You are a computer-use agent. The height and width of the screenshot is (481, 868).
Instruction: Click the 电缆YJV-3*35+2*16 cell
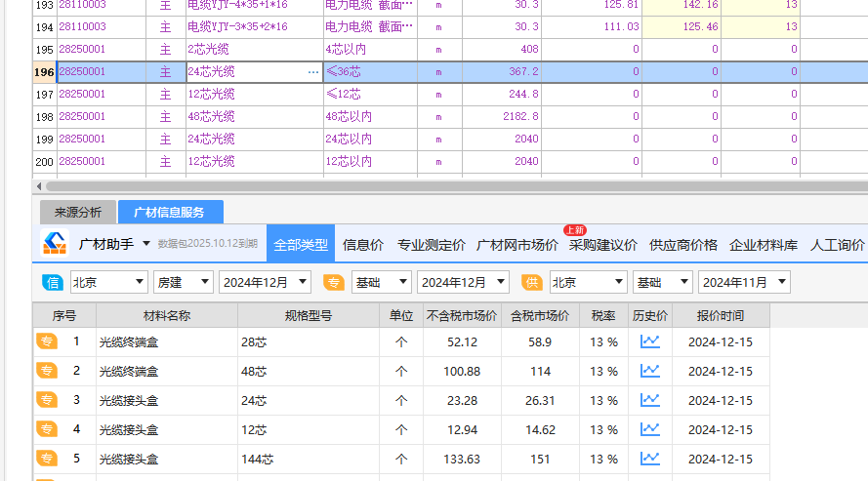(255, 26)
